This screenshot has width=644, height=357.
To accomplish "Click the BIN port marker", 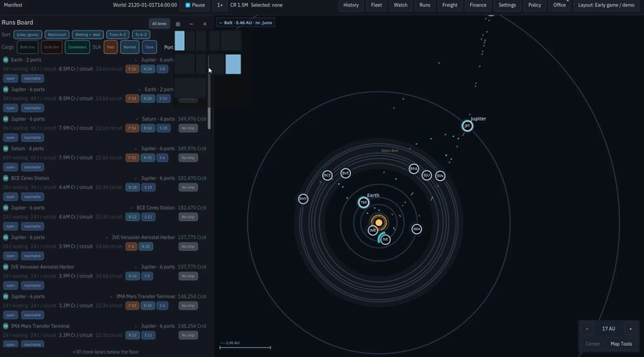I will click(440, 175).
